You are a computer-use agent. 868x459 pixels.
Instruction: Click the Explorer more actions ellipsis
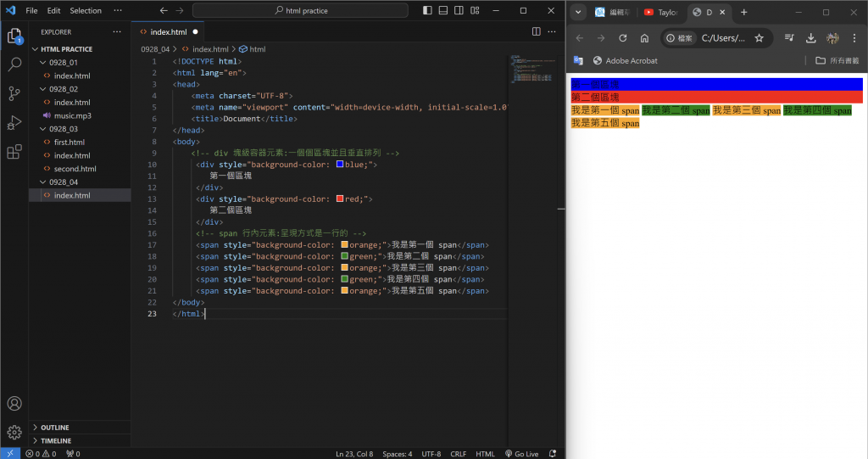point(117,32)
